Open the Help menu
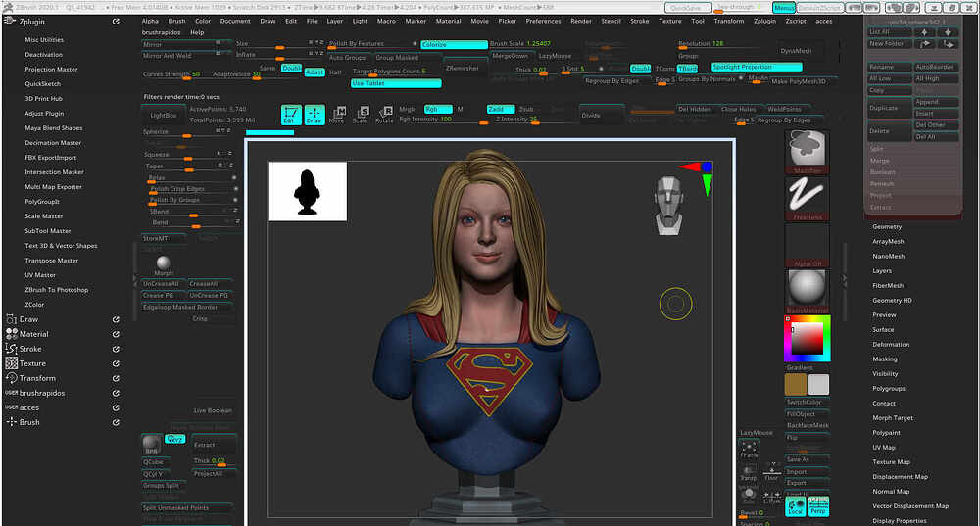 197,32
